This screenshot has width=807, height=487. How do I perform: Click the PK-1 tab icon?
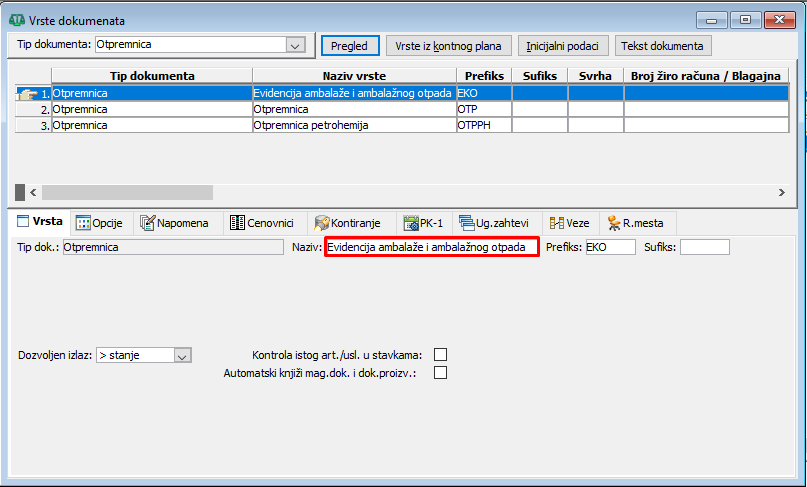click(411, 223)
